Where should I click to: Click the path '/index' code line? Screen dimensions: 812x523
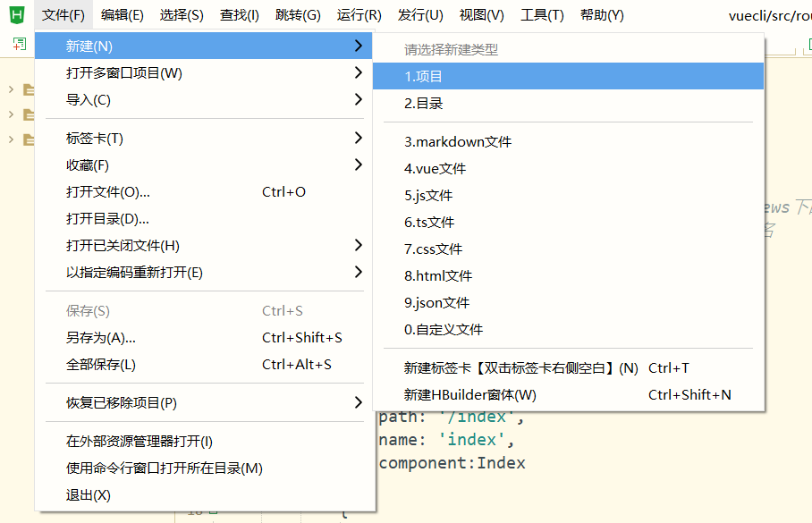coord(452,417)
